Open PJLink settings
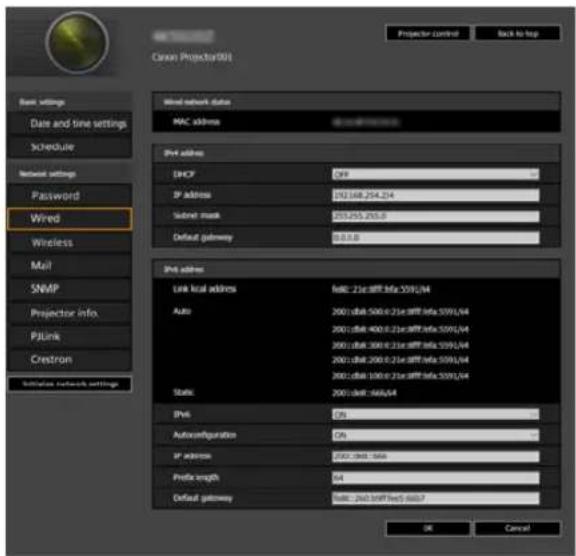This screenshot has width=576, height=556. (69, 336)
